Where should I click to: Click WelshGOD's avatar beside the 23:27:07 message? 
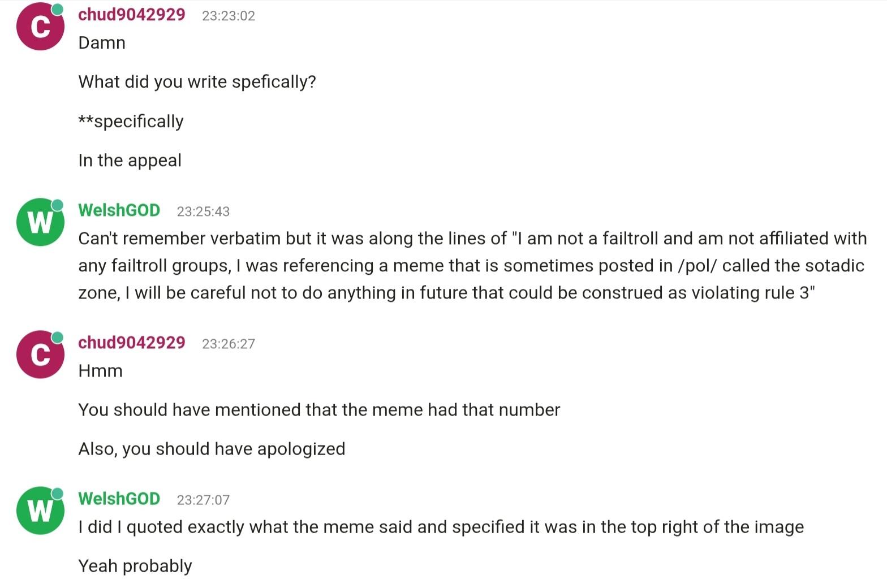(x=40, y=511)
